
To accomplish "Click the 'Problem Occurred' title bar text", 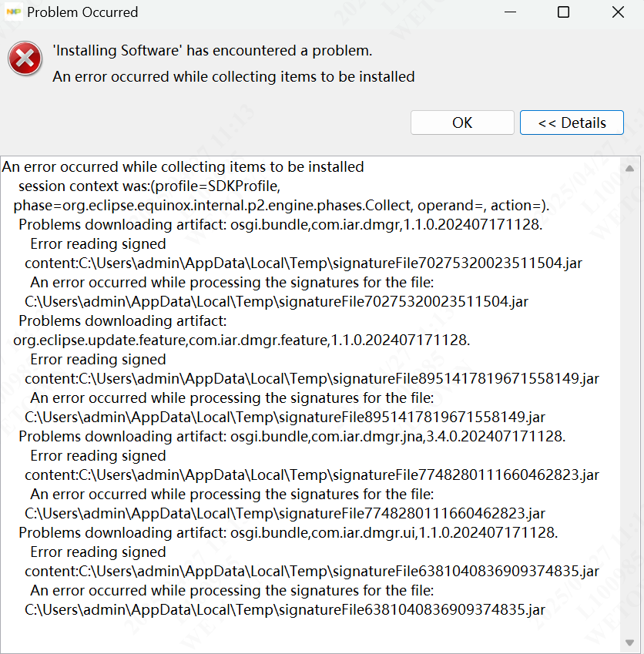I will point(82,12).
